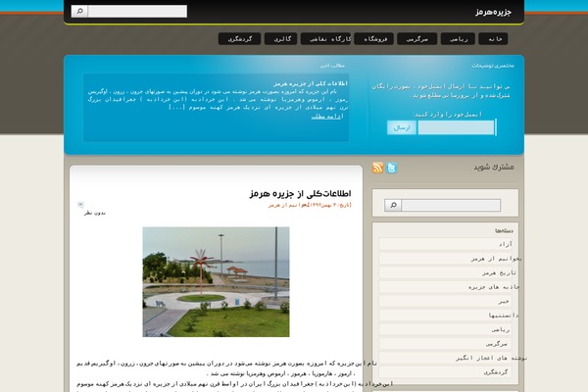Open featured title اطلاعات کلی از جزیره هرمز
This screenshot has height=392, width=588.
[x=311, y=83]
